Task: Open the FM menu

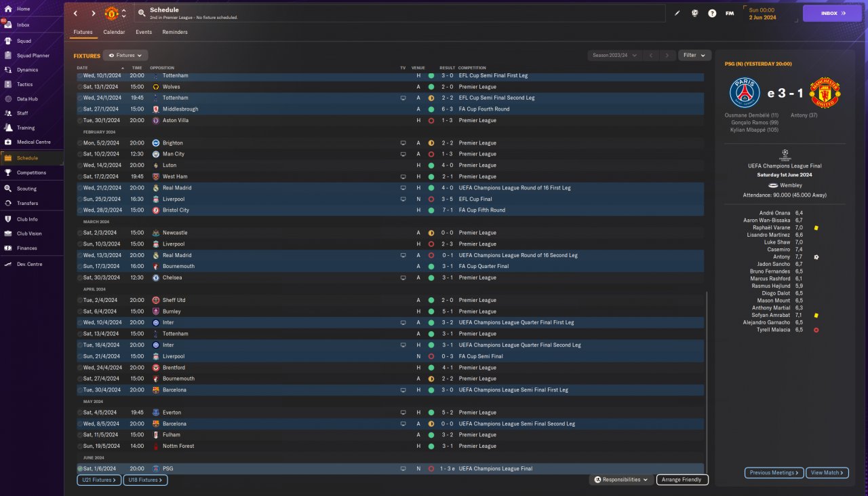Action: click(x=730, y=13)
